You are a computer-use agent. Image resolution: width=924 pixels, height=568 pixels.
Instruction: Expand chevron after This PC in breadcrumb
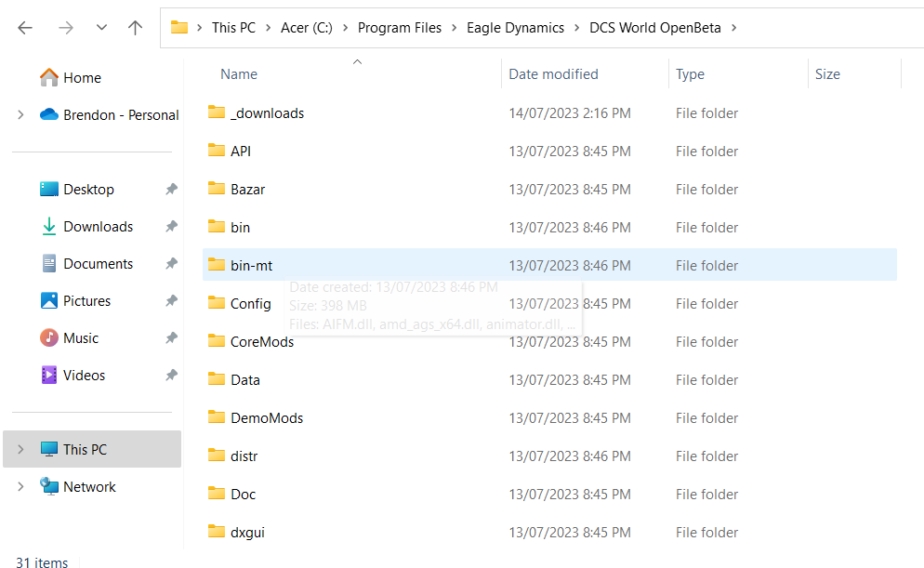pyautogui.click(x=268, y=28)
